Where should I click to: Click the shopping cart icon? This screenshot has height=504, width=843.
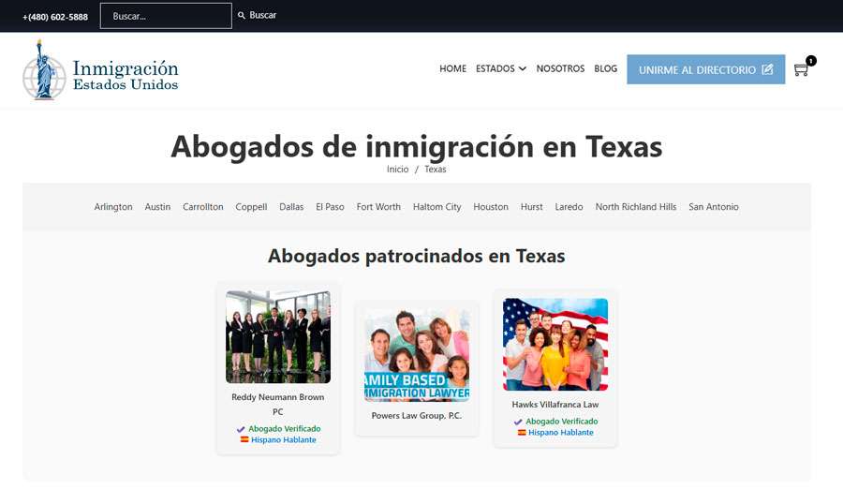[x=801, y=69]
